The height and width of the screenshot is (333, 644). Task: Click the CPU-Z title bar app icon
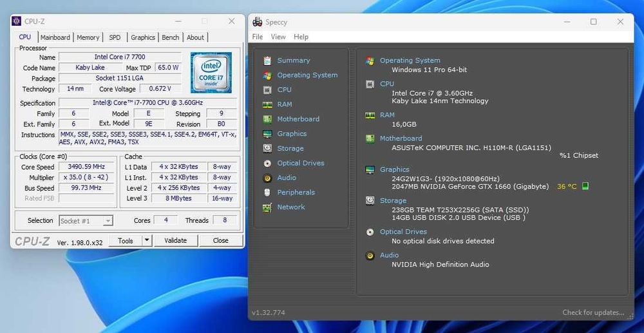(17, 21)
